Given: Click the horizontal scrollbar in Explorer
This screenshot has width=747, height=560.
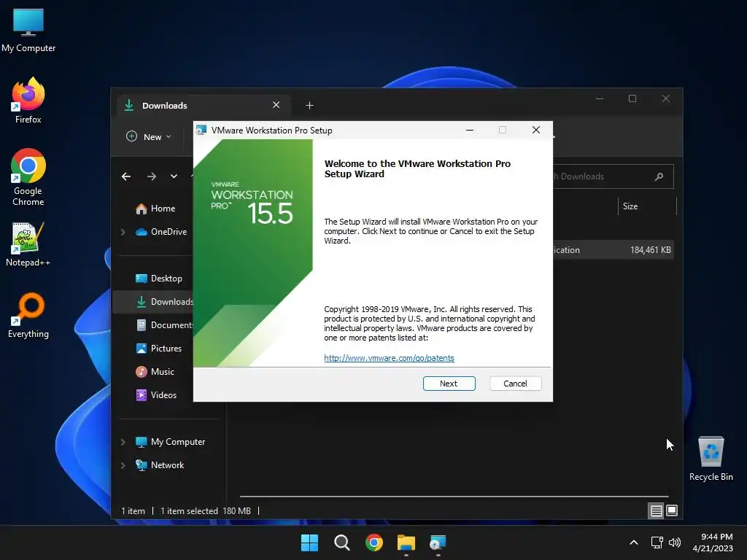Looking at the screenshot, I should 454,497.
